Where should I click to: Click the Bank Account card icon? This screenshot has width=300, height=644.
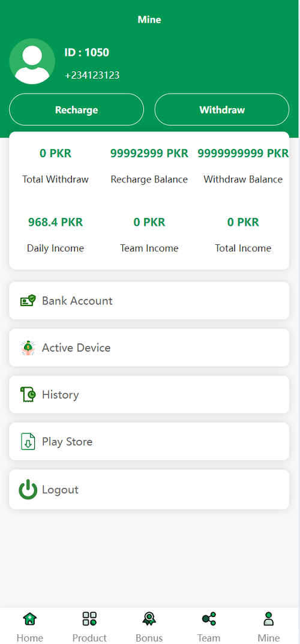coord(28,301)
